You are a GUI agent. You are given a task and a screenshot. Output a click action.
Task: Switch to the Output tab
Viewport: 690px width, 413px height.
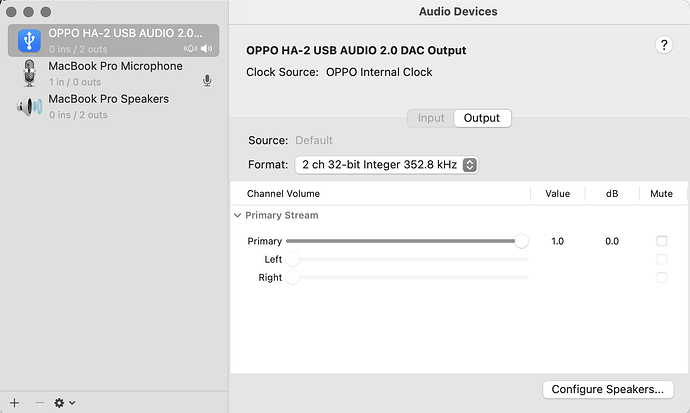coord(482,118)
